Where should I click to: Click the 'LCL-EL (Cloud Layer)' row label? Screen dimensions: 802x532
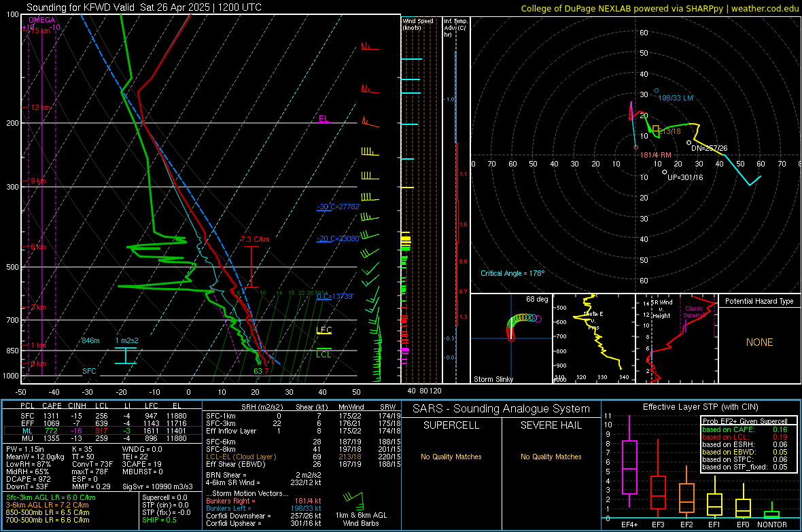tap(241, 457)
